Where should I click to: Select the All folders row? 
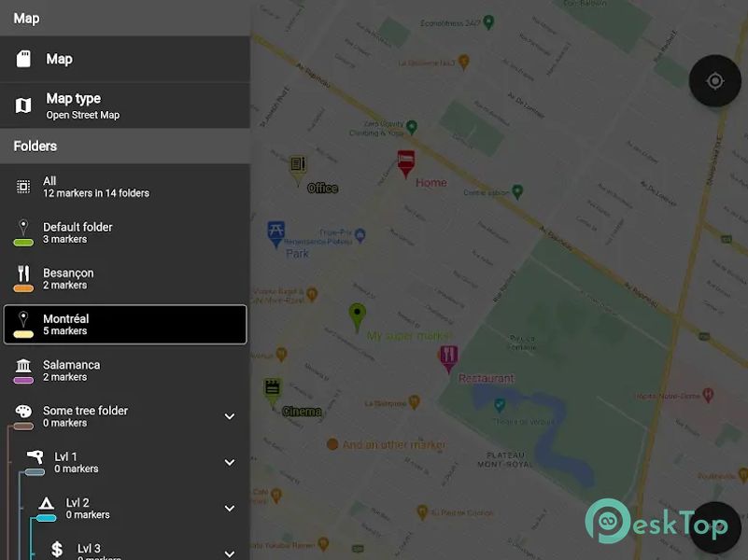click(125, 187)
